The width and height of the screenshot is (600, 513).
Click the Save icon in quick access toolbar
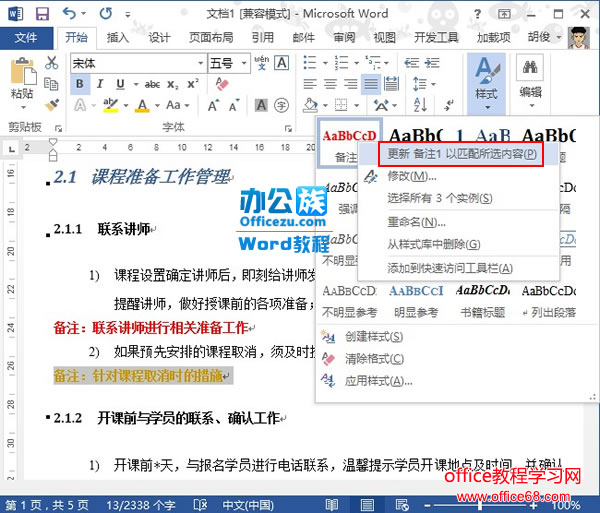tap(42, 14)
